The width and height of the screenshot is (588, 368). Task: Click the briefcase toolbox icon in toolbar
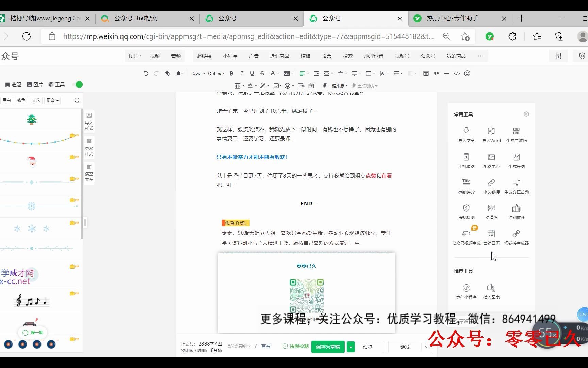(311, 86)
